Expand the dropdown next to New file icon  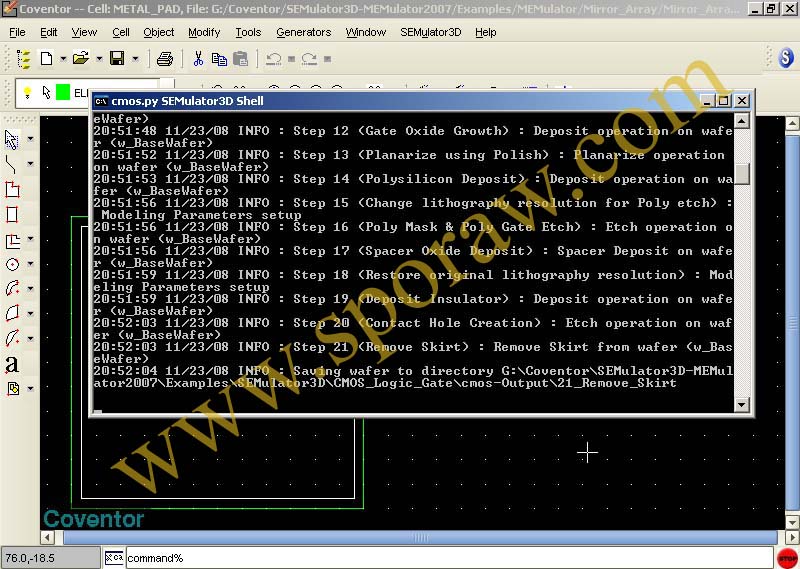(x=62, y=59)
